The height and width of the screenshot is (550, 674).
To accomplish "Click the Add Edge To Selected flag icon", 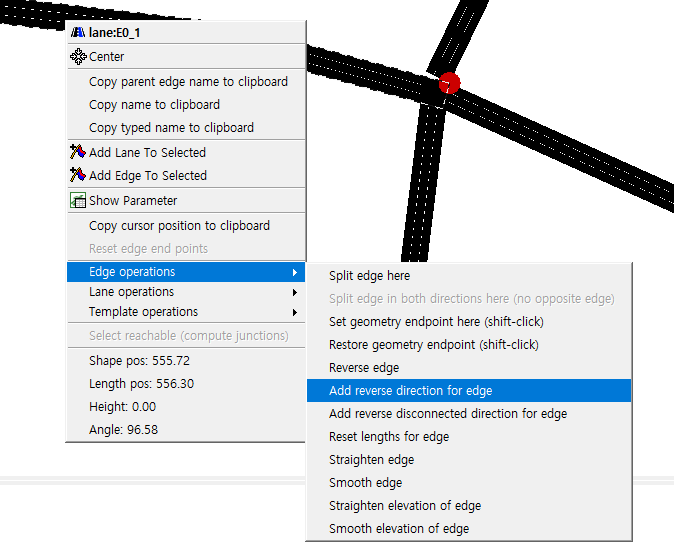I will coord(78,175).
